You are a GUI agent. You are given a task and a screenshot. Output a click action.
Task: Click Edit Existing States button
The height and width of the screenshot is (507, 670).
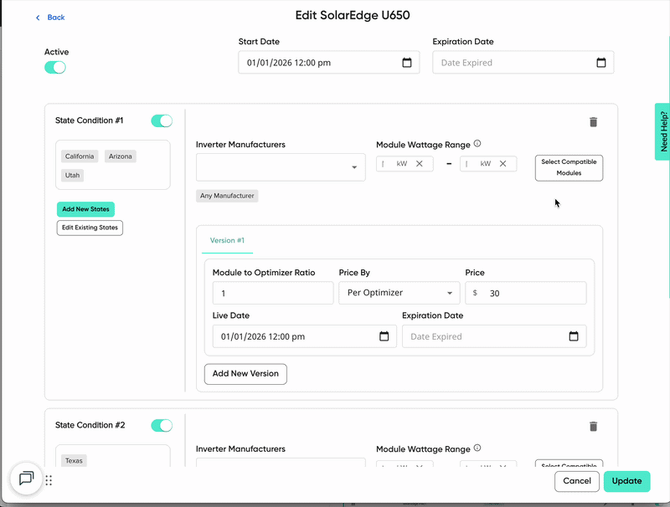coord(90,228)
